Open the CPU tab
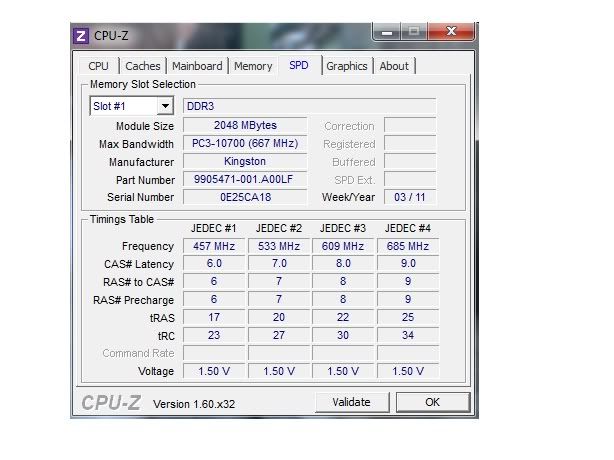The width and height of the screenshot is (614, 460). 98,66
